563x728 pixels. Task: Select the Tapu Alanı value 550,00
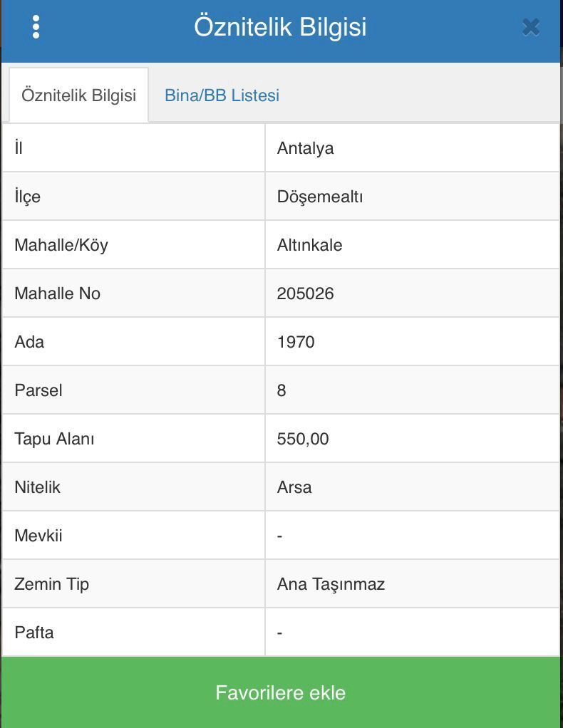[x=303, y=439]
